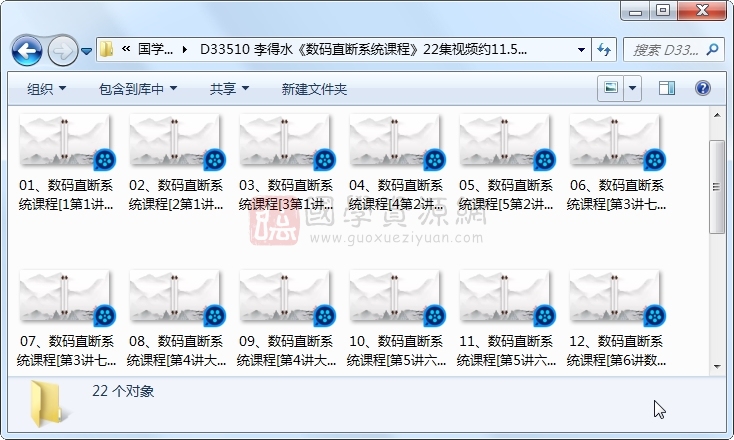
Task: Click the 国学 breadcrumb segment
Action: [155, 49]
